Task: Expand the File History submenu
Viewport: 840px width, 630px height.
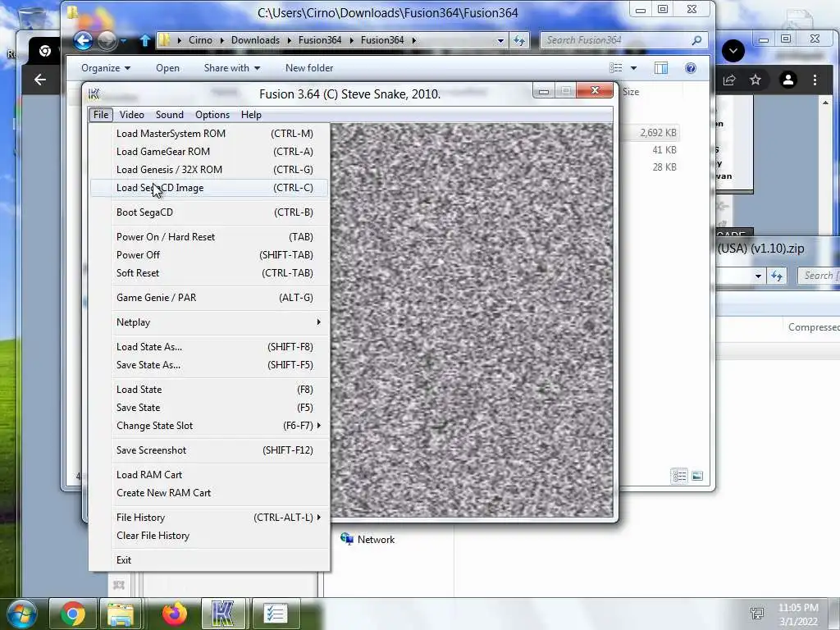Action: pos(209,518)
